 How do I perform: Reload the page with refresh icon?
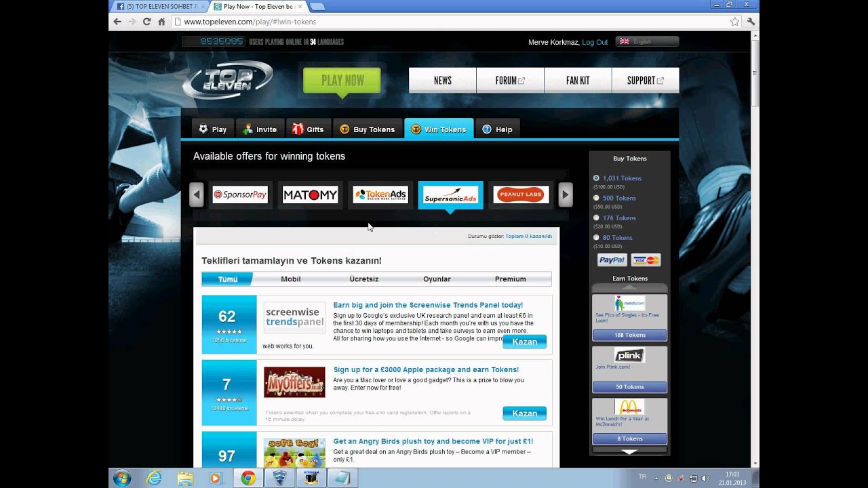click(146, 22)
